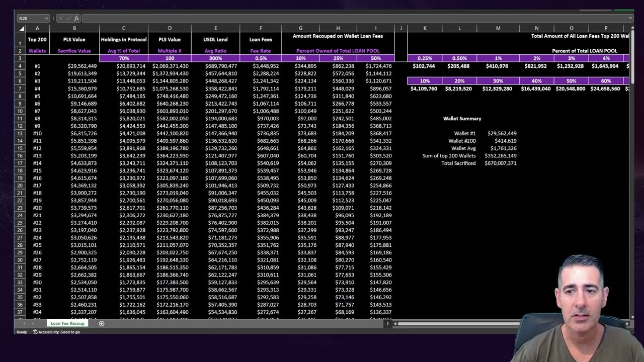Click the horizontal scrollbar left arrow
Image resolution: width=644 pixels, height=362 pixels.
[394, 324]
